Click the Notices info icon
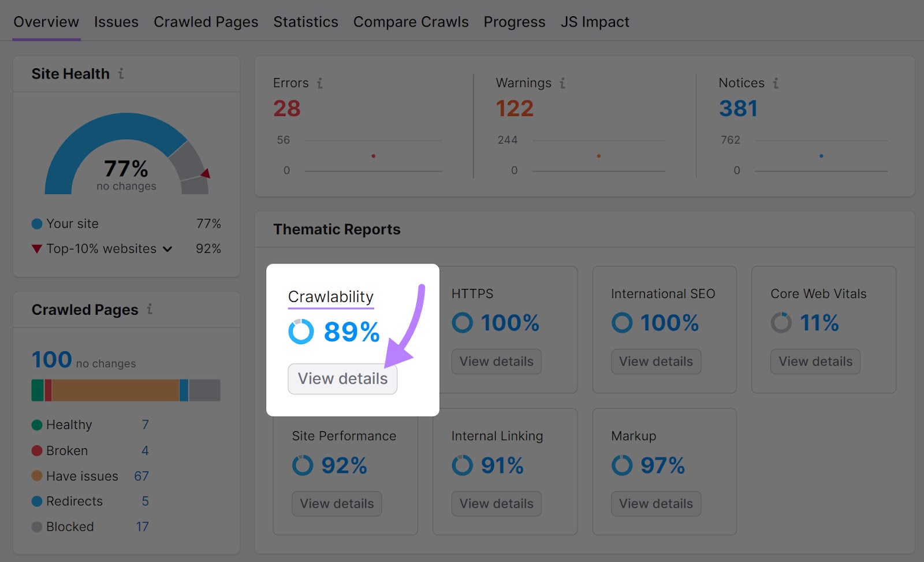The height and width of the screenshot is (562, 924). pyautogui.click(x=777, y=83)
